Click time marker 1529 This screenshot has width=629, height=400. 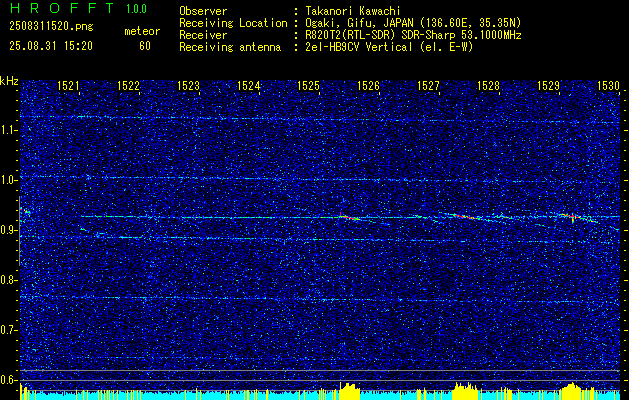(548, 86)
